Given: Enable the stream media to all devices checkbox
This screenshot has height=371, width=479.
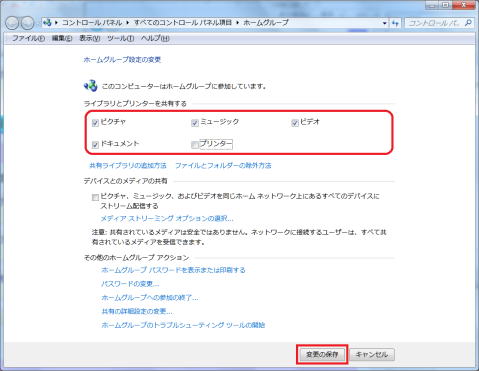Looking at the screenshot, I should click(95, 197).
